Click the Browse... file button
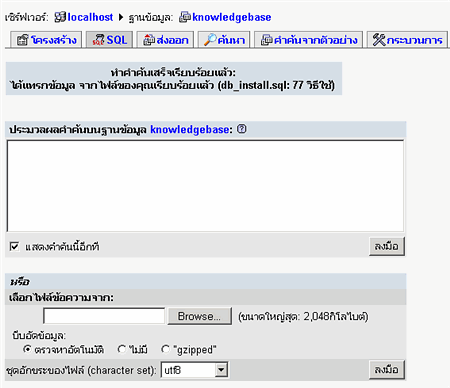Image resolution: width=450 pixels, height=388 pixels. pyautogui.click(x=199, y=316)
